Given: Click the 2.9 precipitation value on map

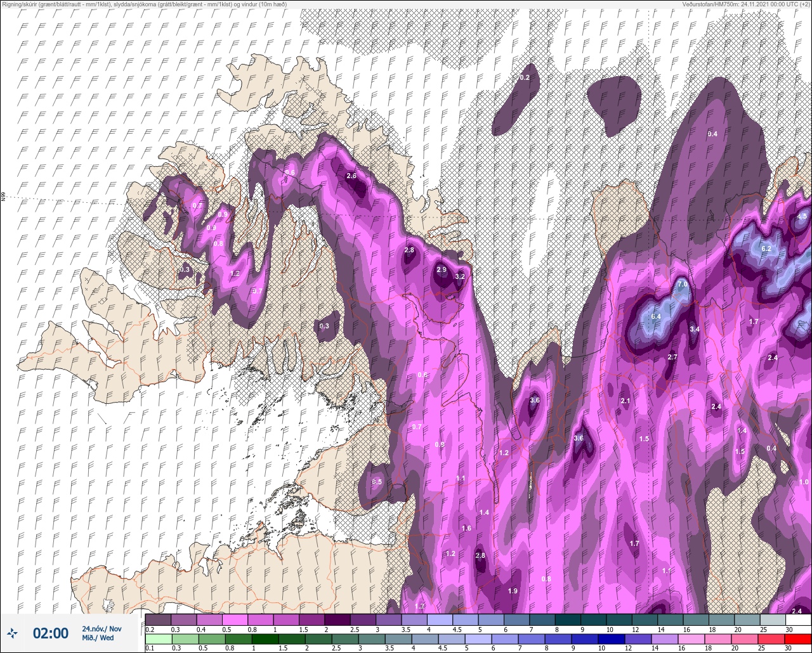Looking at the screenshot, I should click(x=442, y=269).
